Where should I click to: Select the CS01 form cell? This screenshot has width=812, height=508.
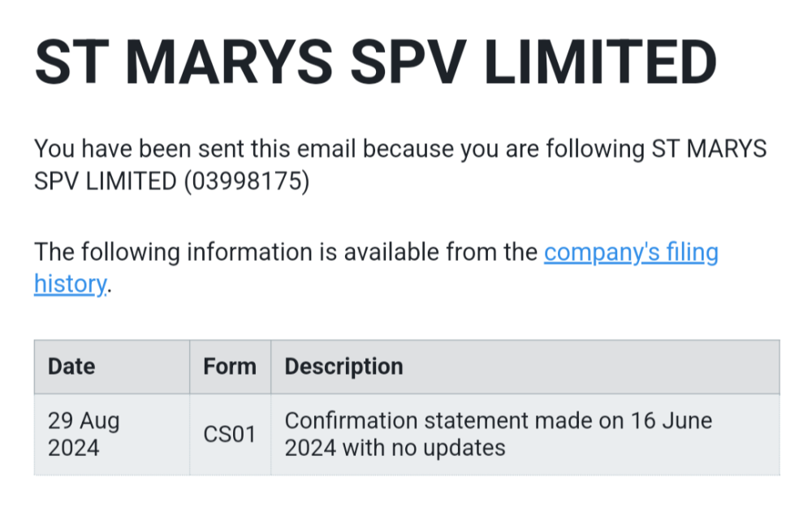(230, 435)
